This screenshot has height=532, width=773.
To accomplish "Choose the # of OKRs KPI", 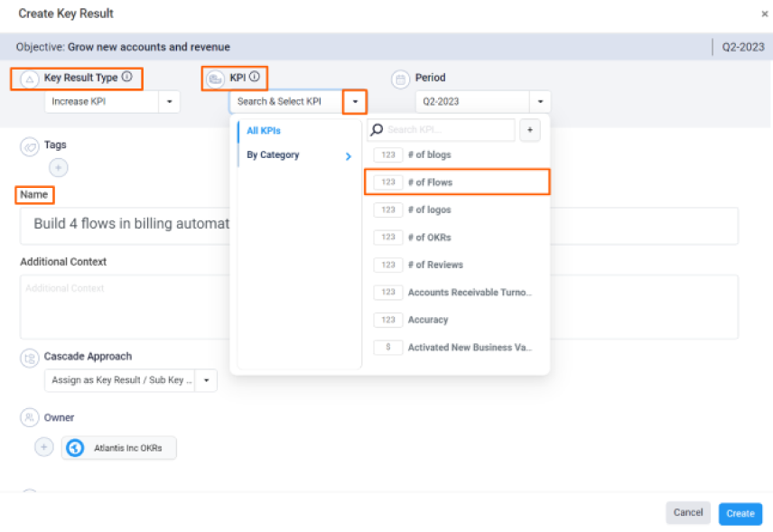I will [457, 238].
